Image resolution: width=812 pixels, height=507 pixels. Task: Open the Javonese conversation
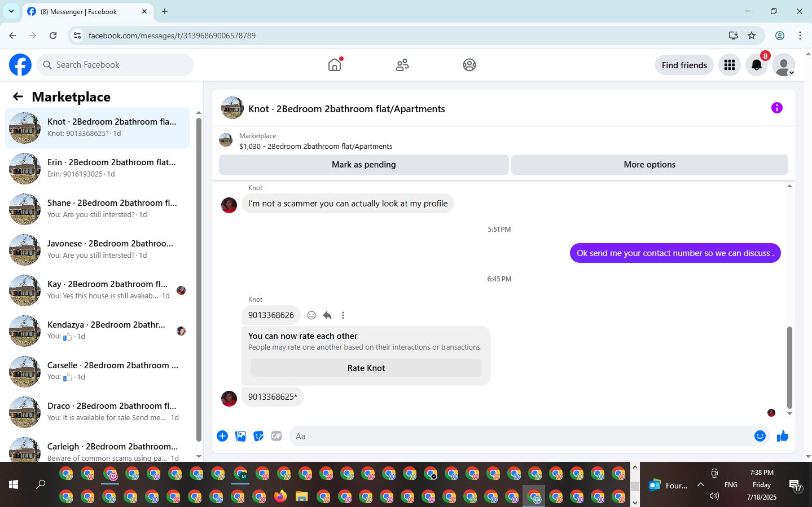(x=98, y=250)
